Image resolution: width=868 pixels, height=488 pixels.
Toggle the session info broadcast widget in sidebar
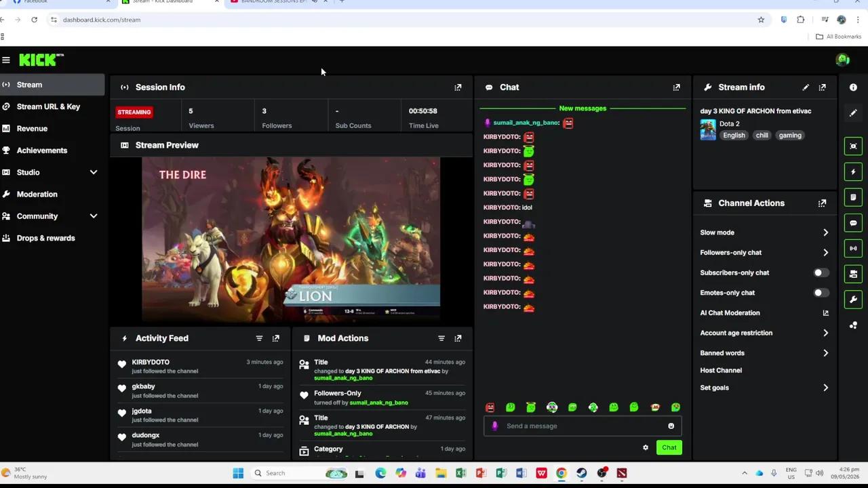(853, 249)
